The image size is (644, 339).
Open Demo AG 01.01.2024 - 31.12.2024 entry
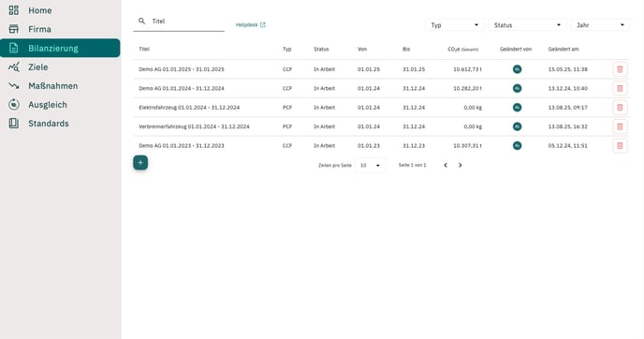click(x=182, y=88)
